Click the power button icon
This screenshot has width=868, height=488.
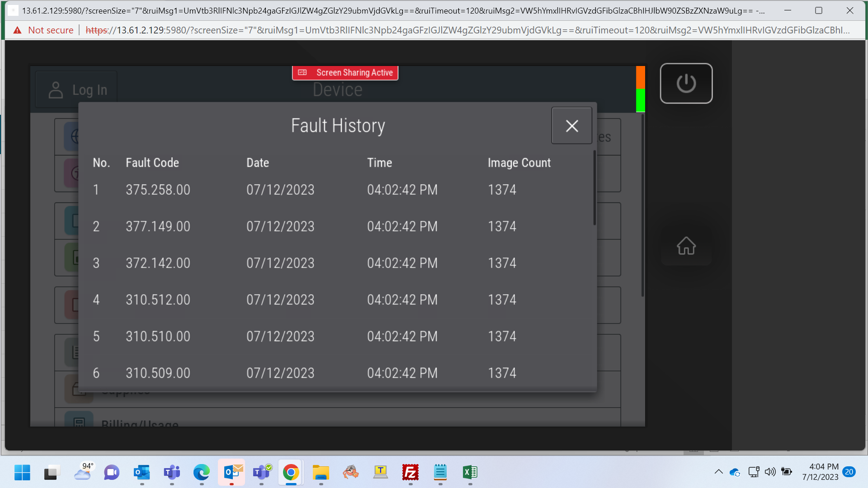(x=686, y=84)
